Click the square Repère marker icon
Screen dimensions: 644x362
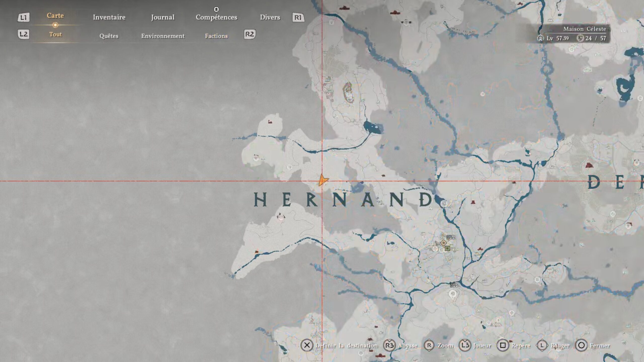503,345
